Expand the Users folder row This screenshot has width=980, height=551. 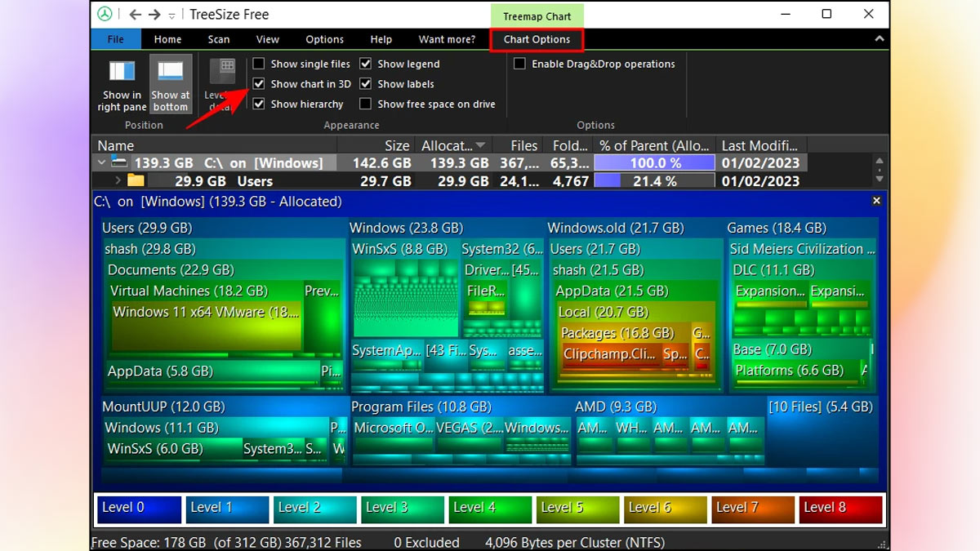118,180
